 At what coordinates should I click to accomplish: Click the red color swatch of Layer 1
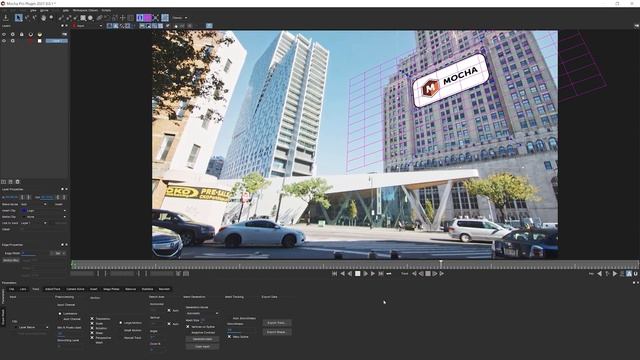(x=30, y=41)
